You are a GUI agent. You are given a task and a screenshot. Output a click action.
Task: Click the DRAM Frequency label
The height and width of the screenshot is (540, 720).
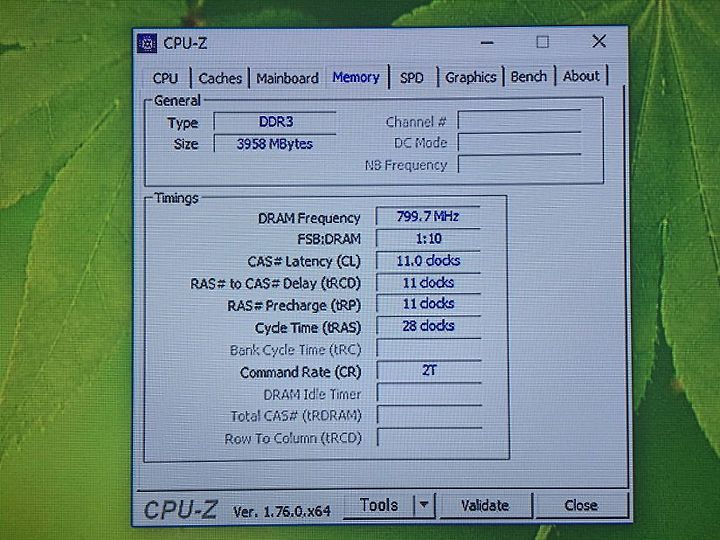(309, 218)
